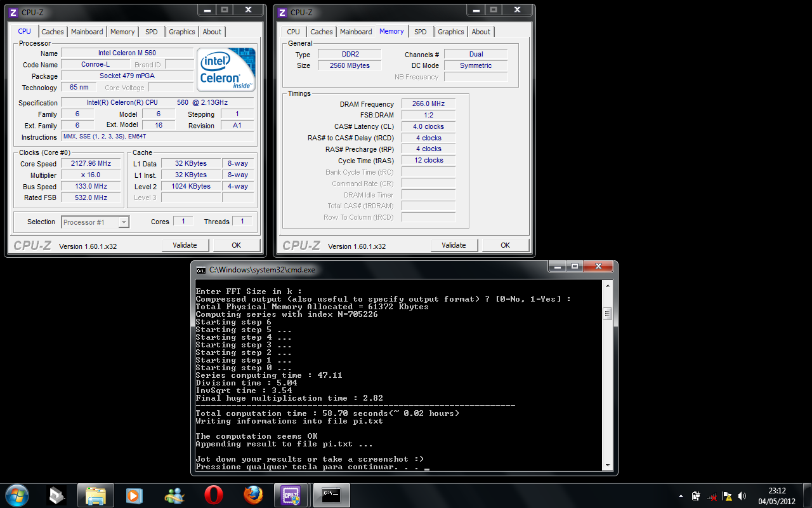Click Cycle Time value 12 clocks
The width and height of the screenshot is (812, 508).
(x=428, y=161)
